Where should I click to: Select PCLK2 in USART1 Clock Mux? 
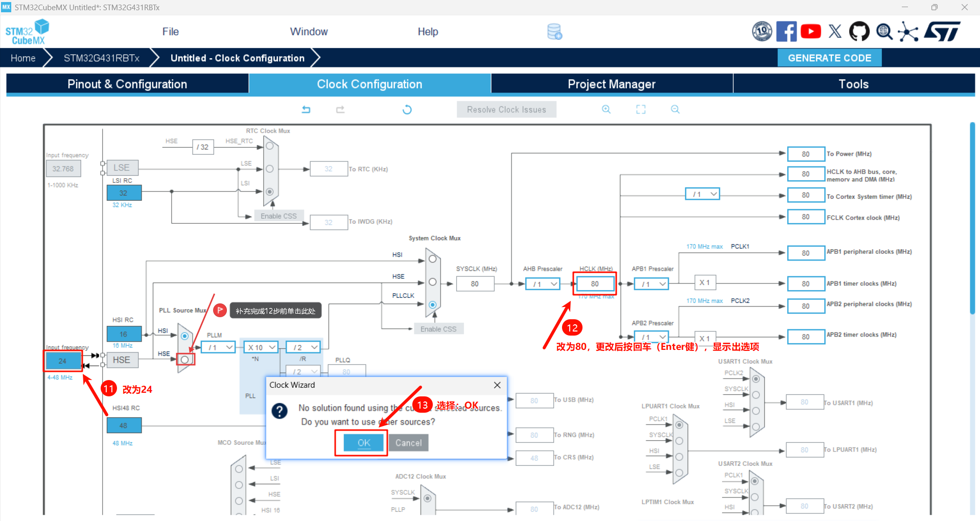click(756, 379)
